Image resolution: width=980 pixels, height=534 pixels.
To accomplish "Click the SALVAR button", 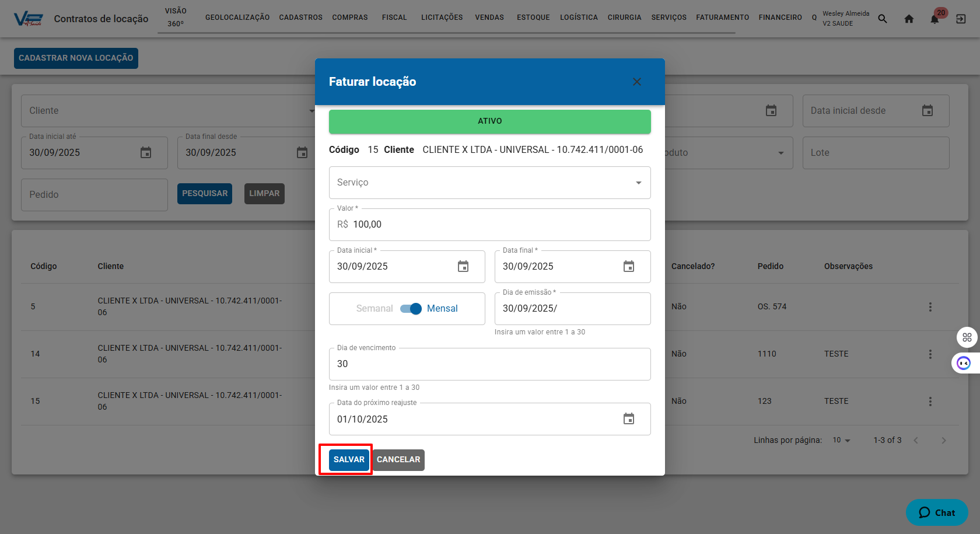I will pyautogui.click(x=349, y=460).
